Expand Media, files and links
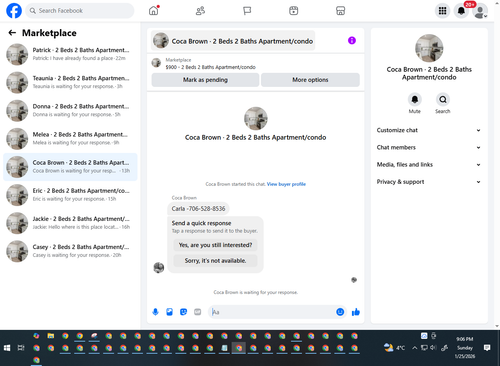 point(429,165)
